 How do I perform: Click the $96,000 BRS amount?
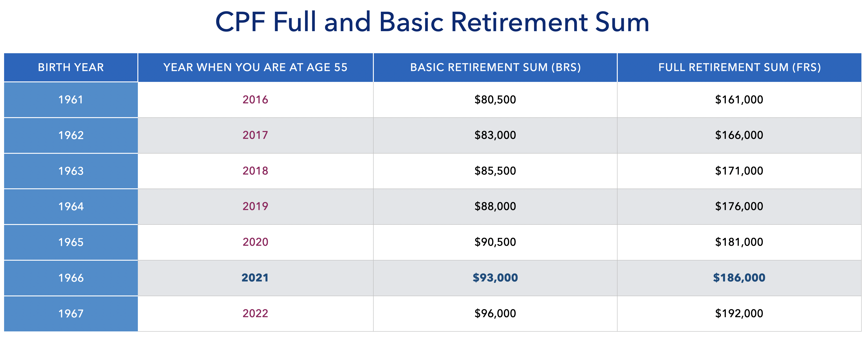(495, 314)
